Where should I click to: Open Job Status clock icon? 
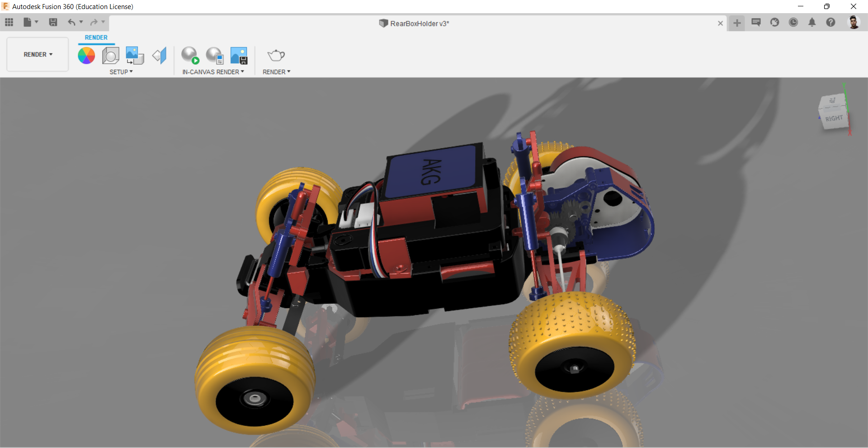(x=793, y=22)
